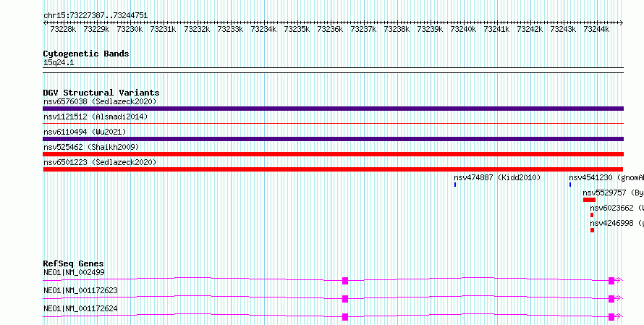The height and width of the screenshot is (325, 644).
Task: Click NM_001172623 exon box near 73236k
Action: pyautogui.click(x=345, y=299)
